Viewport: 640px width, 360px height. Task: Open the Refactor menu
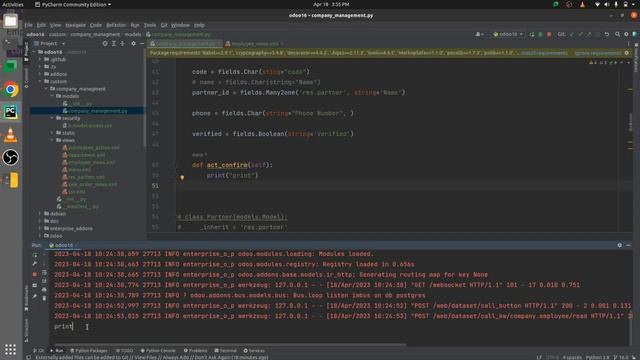tap(116, 25)
